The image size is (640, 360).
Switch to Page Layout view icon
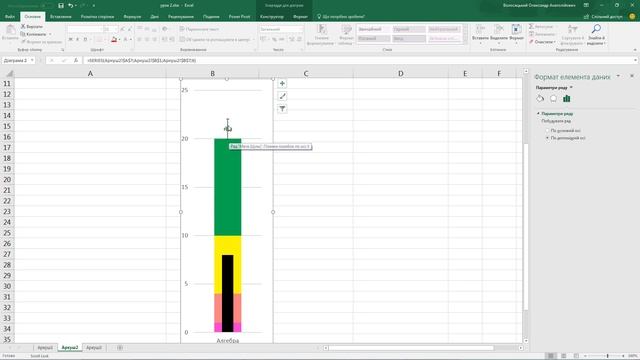point(564,356)
